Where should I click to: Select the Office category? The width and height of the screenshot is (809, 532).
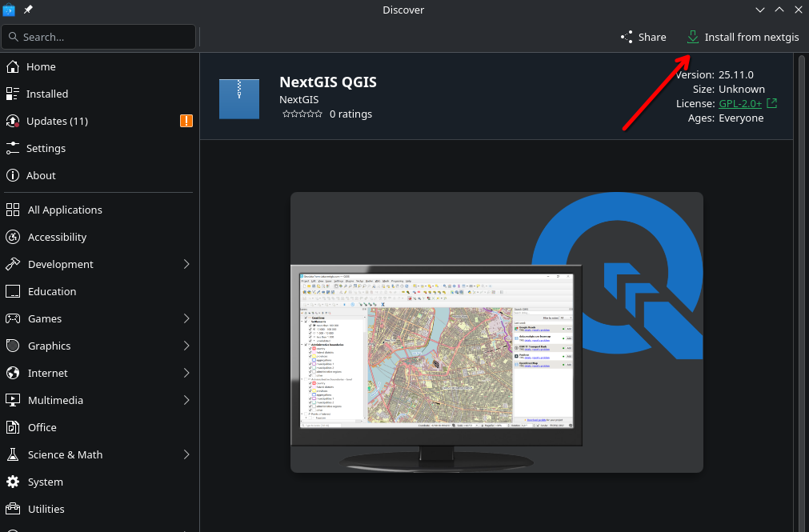pyautogui.click(x=42, y=428)
